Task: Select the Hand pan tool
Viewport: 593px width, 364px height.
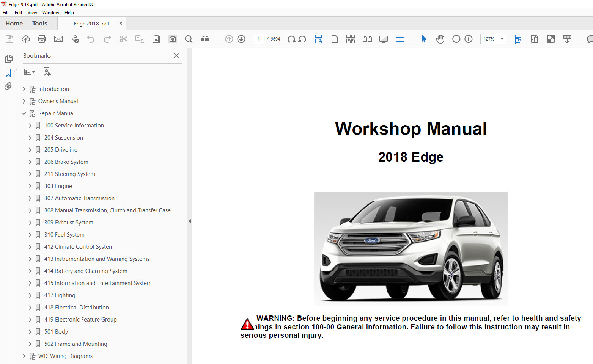Action: (440, 39)
